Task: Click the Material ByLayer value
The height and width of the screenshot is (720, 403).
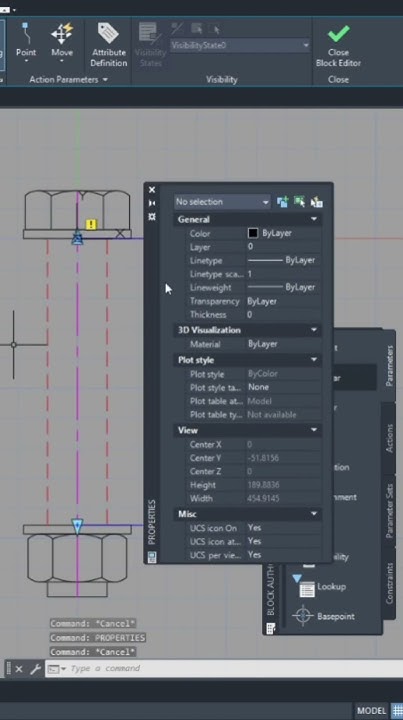Action: (x=284, y=344)
